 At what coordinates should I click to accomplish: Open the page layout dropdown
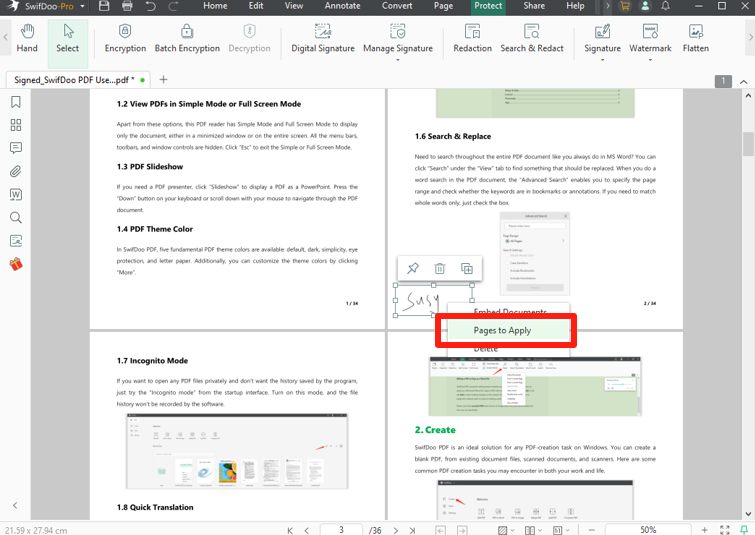point(539,530)
